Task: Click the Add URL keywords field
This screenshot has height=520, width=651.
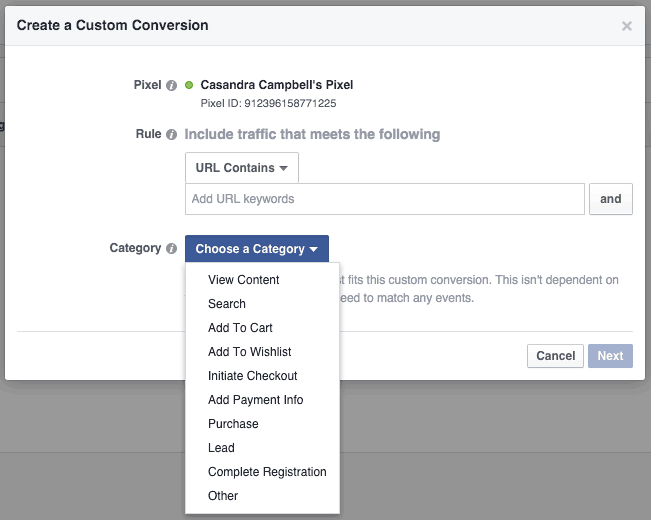Action: [384, 199]
